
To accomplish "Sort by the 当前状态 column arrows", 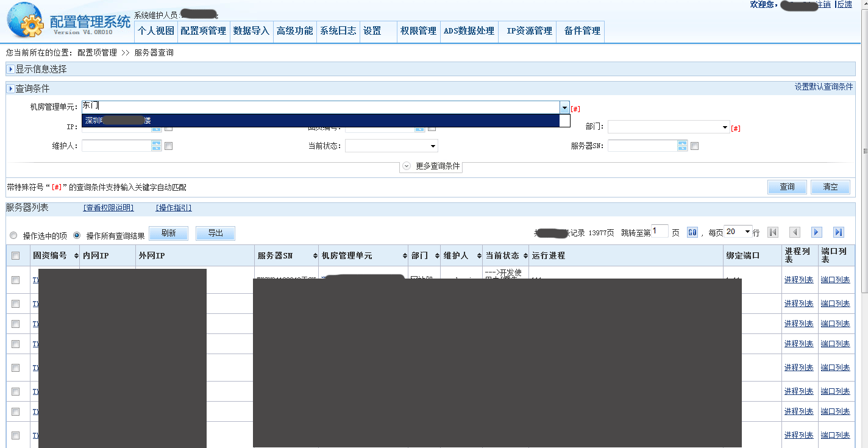I will (x=525, y=256).
